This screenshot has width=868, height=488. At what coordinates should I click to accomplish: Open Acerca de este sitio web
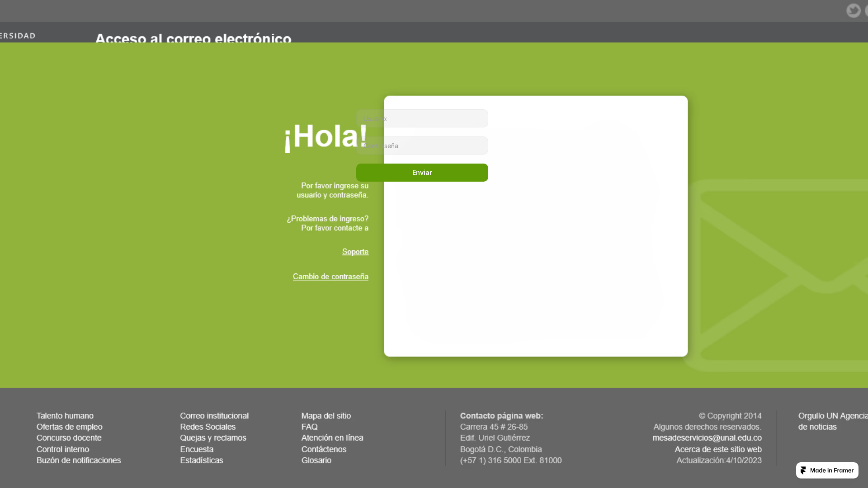pyautogui.click(x=718, y=449)
